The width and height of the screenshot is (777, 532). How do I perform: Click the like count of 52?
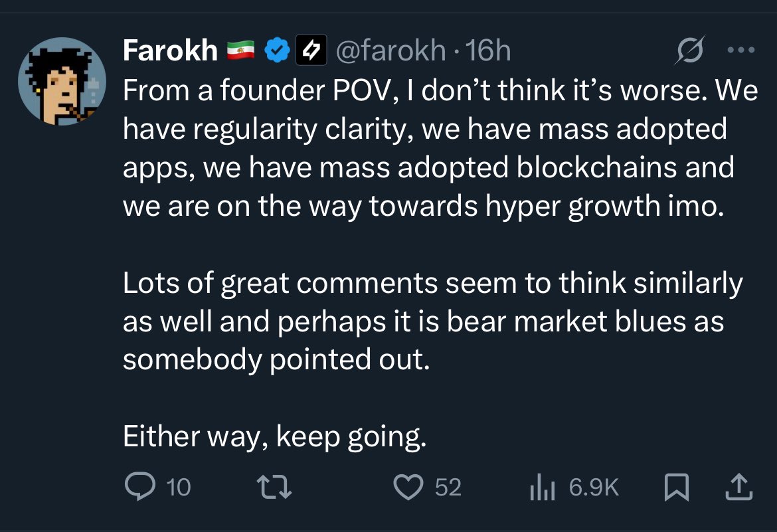coord(448,488)
